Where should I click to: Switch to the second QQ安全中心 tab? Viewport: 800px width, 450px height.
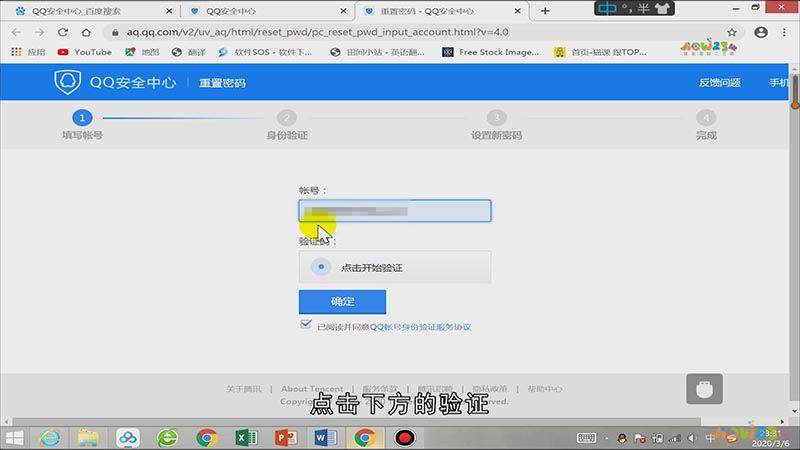point(231,11)
